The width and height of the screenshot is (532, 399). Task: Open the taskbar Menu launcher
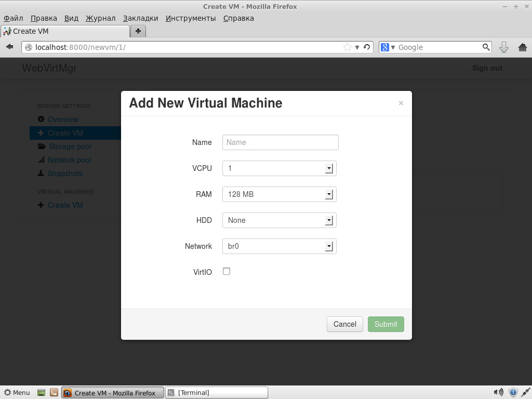pos(17,393)
